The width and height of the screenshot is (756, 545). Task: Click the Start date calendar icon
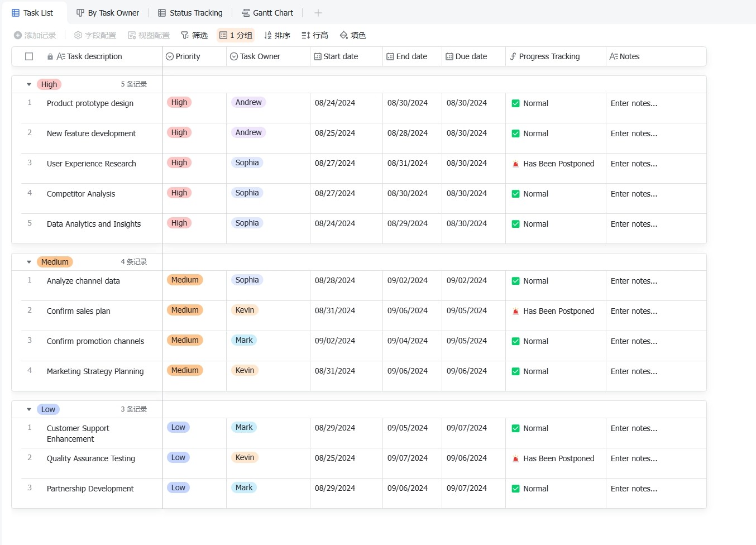tap(318, 56)
